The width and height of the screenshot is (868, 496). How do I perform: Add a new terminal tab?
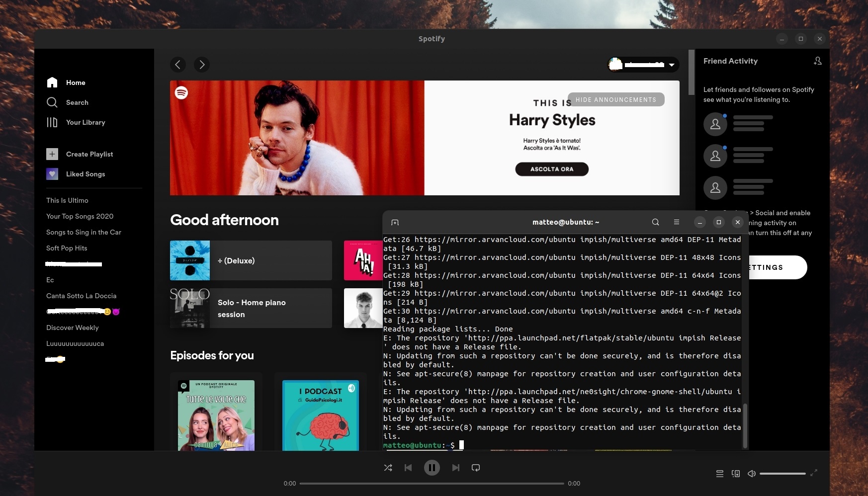(395, 222)
